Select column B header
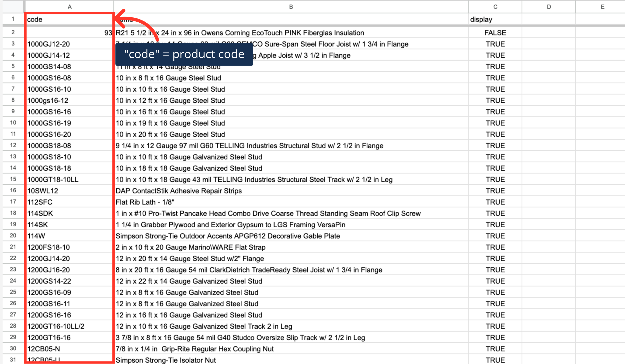Image resolution: width=625 pixels, height=364 pixels. pyautogui.click(x=291, y=7)
